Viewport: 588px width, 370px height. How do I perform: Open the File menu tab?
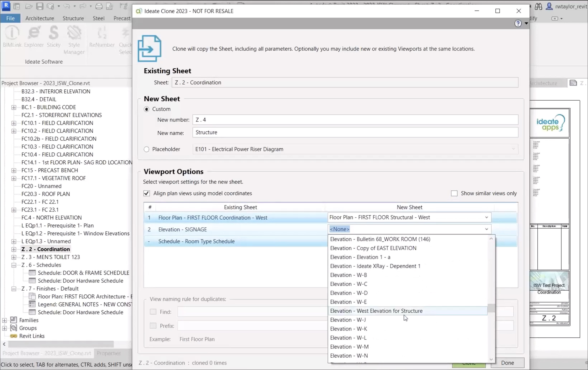pyautogui.click(x=11, y=18)
